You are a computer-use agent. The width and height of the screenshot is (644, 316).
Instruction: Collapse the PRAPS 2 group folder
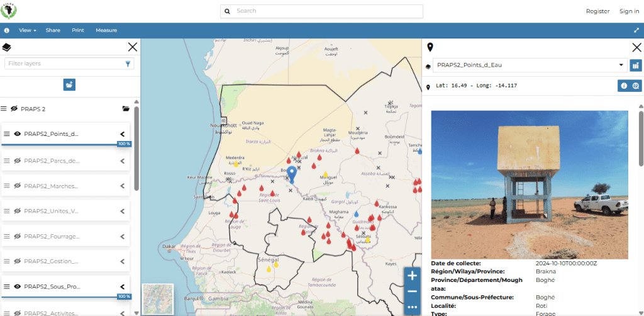[126, 109]
